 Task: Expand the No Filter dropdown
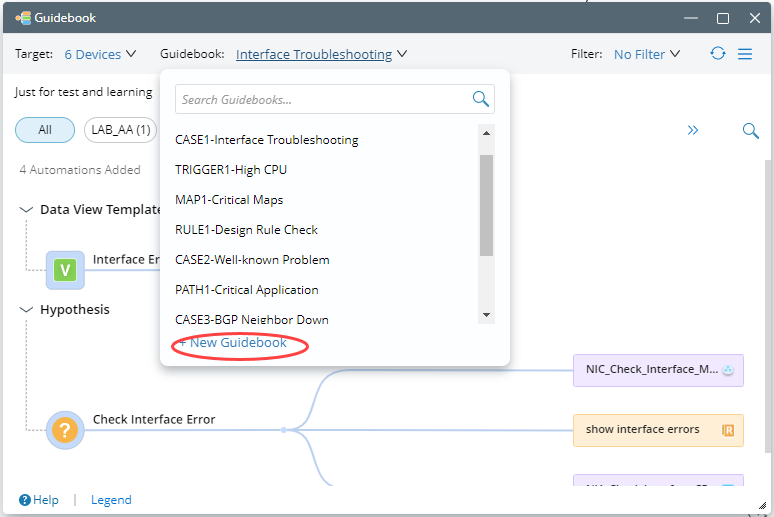(647, 54)
